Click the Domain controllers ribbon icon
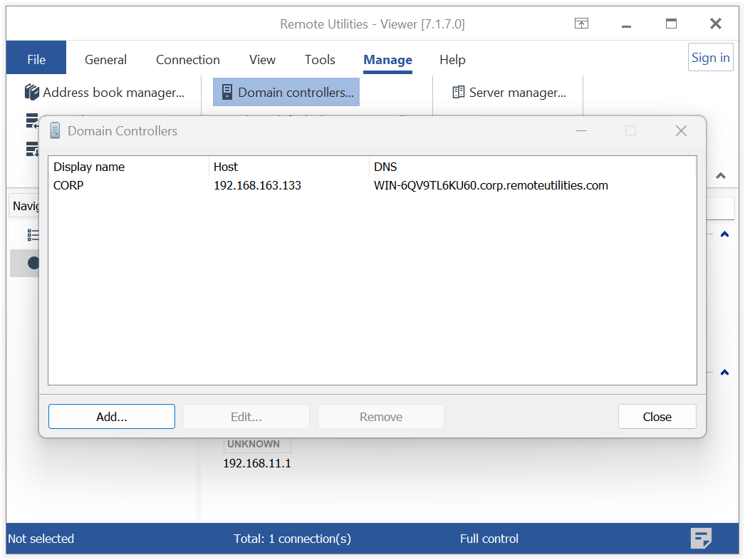 coord(227,93)
